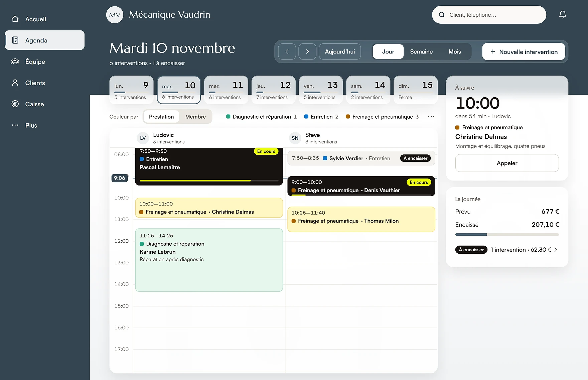
Task: Click the search magnifier icon
Action: pyautogui.click(x=442, y=15)
